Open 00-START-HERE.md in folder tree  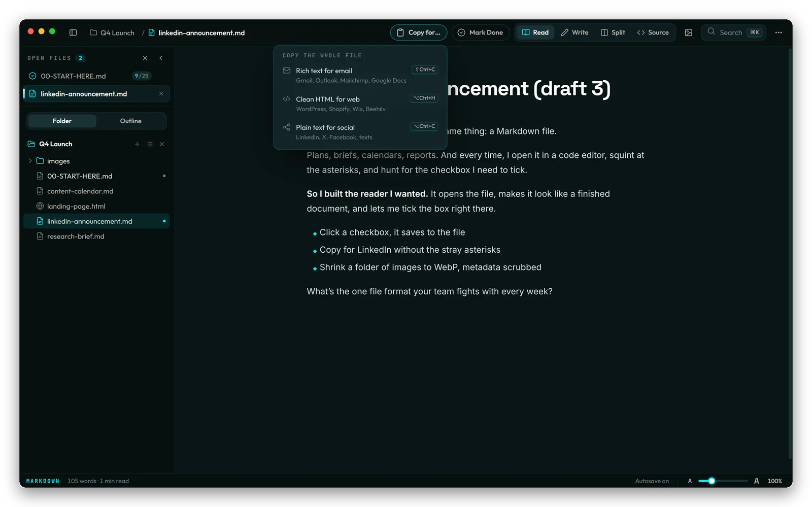tap(96, 176)
